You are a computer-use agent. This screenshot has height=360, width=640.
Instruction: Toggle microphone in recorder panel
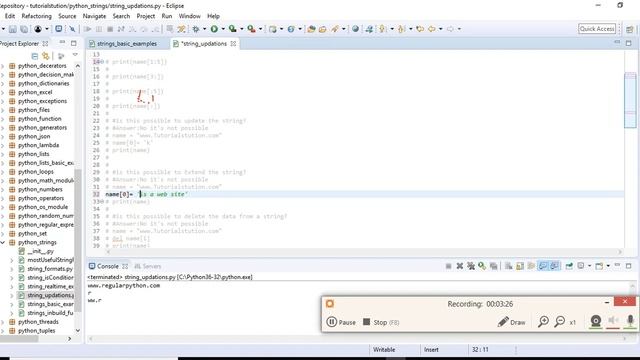point(630,321)
